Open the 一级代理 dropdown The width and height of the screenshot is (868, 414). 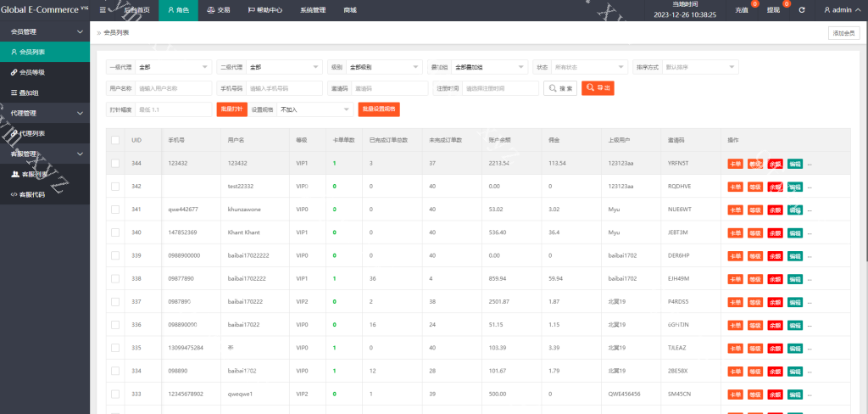click(173, 67)
